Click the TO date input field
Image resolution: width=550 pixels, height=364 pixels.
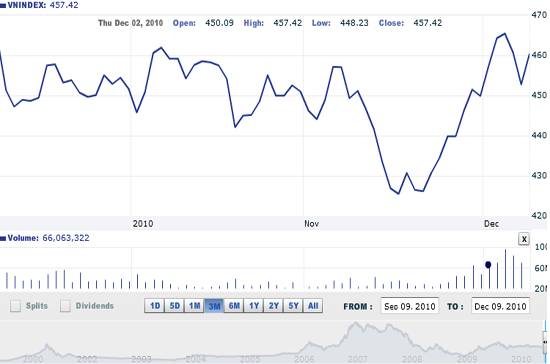(x=500, y=306)
